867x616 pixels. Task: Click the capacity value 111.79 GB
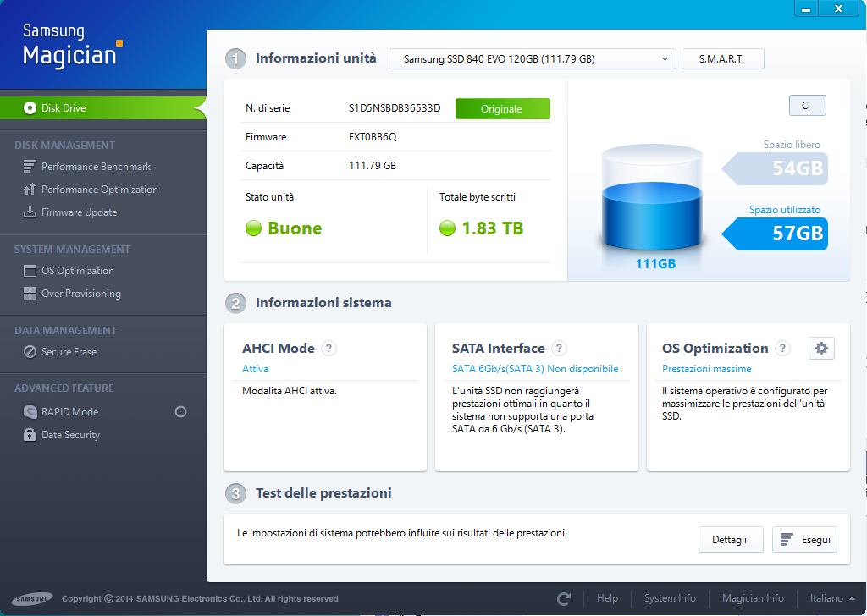click(x=373, y=166)
